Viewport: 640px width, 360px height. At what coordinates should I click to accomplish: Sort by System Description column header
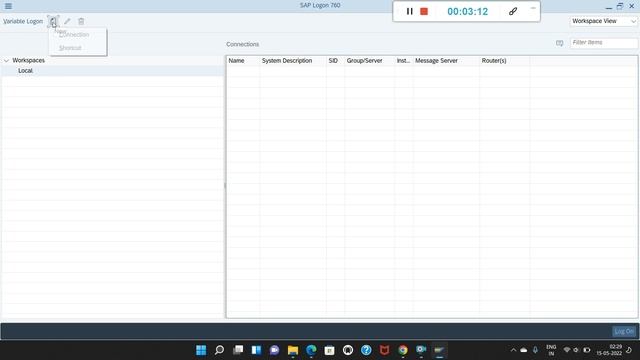[293, 60]
